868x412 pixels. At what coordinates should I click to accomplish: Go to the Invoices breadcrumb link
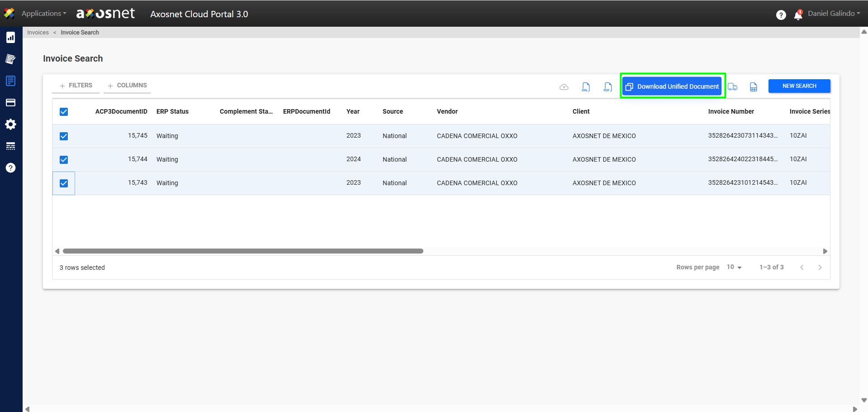click(38, 33)
